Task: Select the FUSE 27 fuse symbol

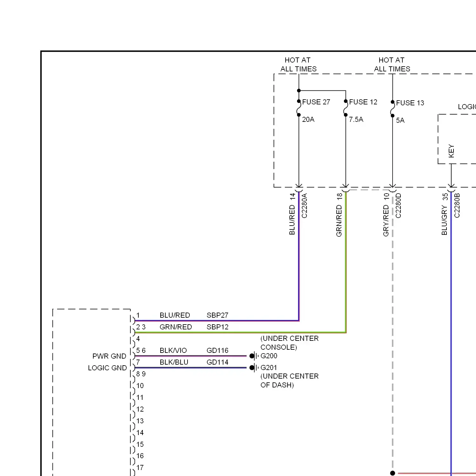Action: pos(299,108)
